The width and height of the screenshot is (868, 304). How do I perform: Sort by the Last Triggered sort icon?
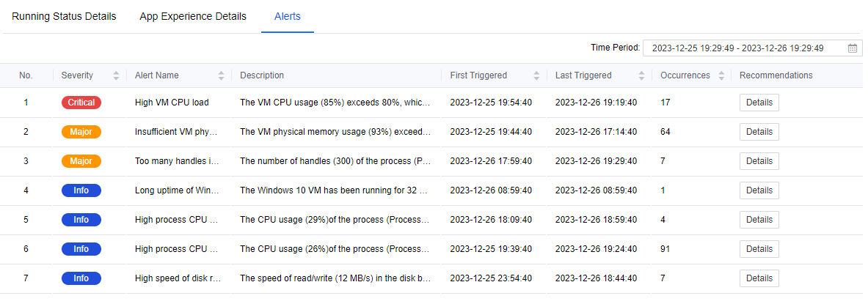(x=641, y=75)
